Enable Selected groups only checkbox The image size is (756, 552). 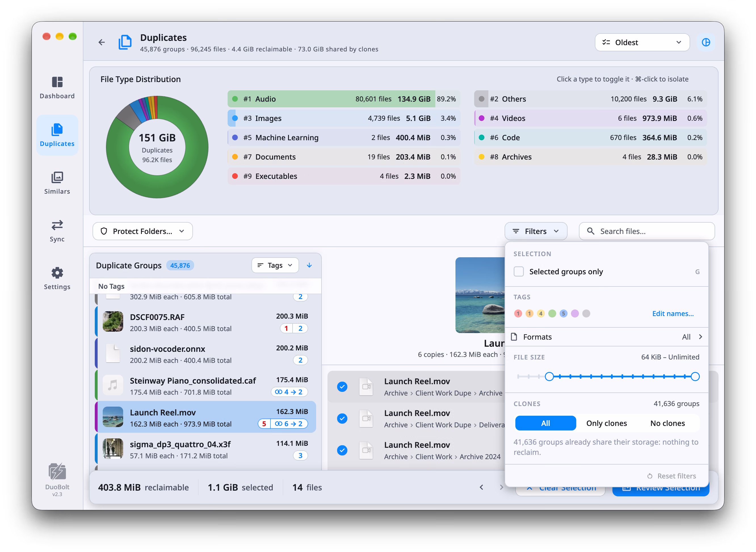point(518,271)
